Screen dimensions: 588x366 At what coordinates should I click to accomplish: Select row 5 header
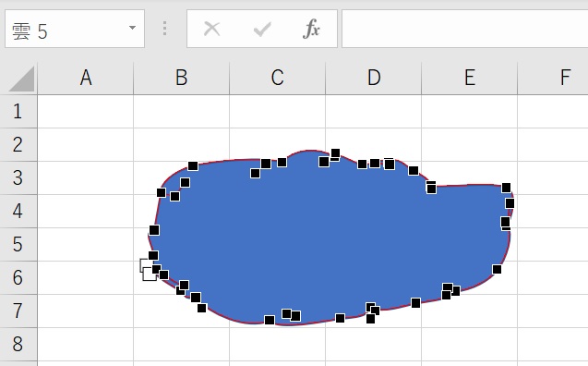(x=18, y=244)
